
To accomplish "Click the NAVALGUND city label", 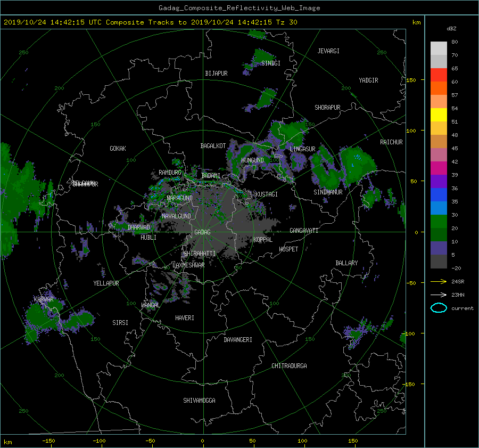I will click(x=176, y=216).
